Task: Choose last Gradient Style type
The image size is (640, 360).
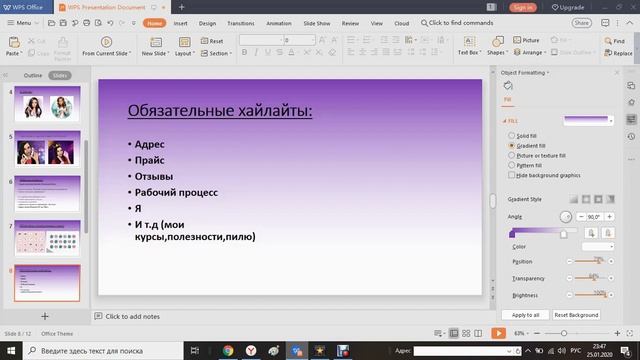Action: tap(610, 199)
